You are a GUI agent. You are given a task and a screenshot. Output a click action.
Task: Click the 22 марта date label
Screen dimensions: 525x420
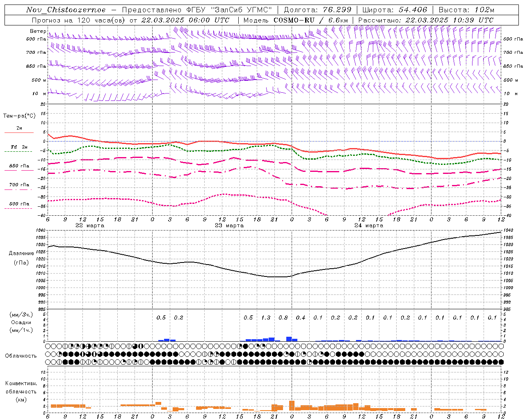pyautogui.click(x=90, y=226)
